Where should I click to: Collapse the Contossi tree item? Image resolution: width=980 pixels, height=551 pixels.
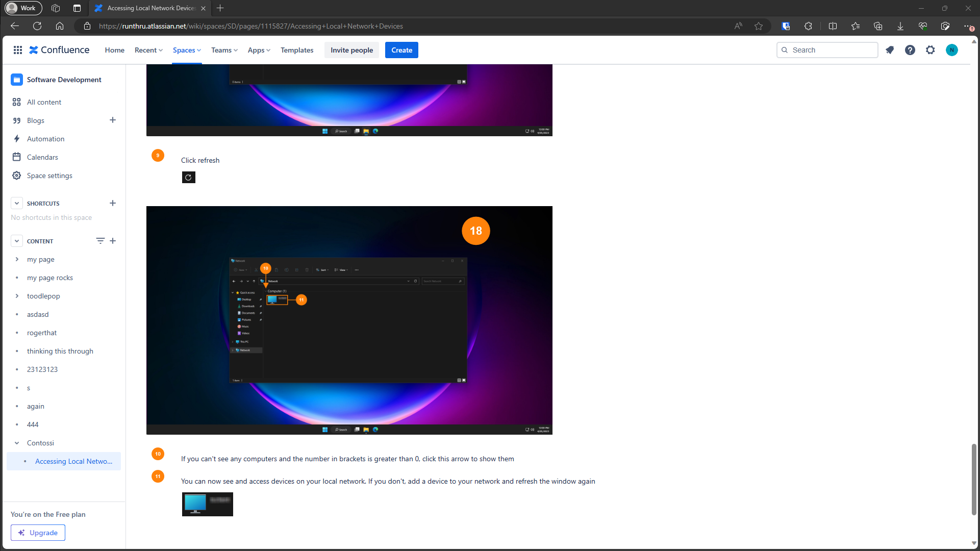coord(17,443)
